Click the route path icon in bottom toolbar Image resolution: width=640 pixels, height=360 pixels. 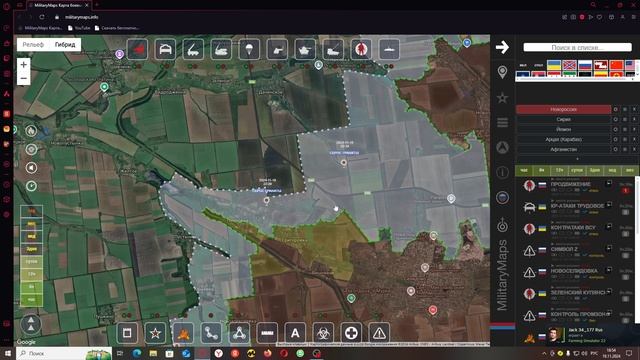(211, 333)
